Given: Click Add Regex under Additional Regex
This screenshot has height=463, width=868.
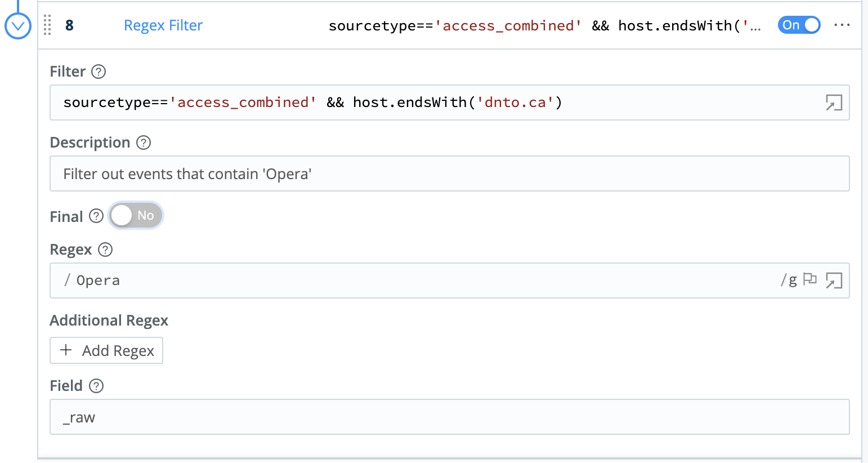Looking at the screenshot, I should tap(106, 350).
